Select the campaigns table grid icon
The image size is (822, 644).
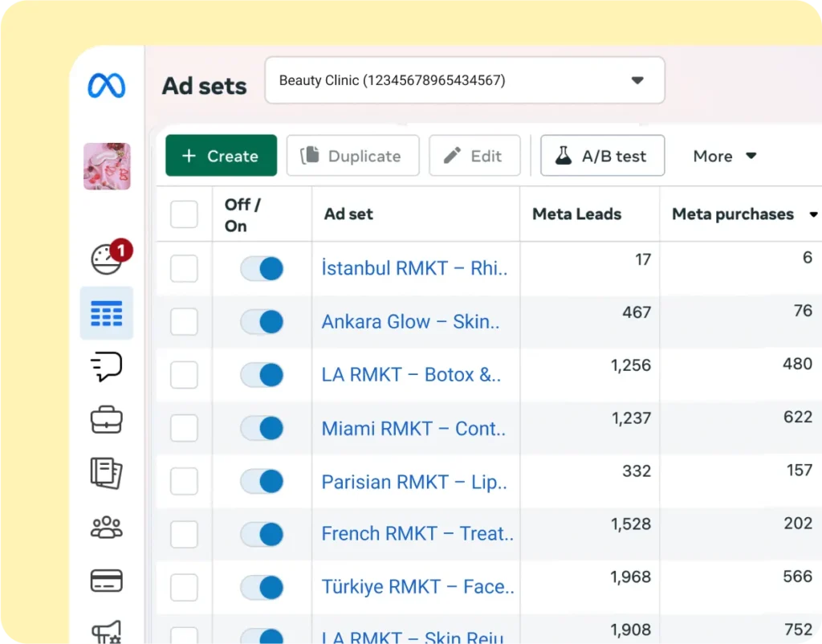point(107,313)
